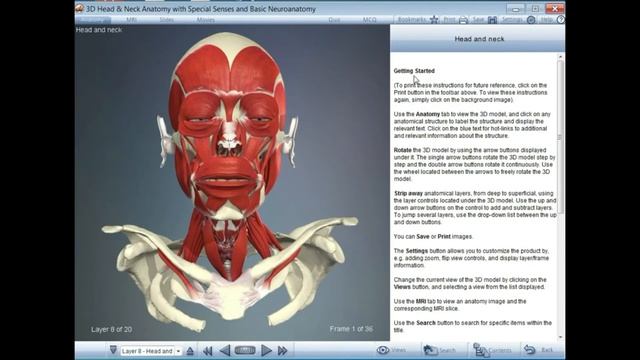Click the Search binoculars icon

click(431, 350)
